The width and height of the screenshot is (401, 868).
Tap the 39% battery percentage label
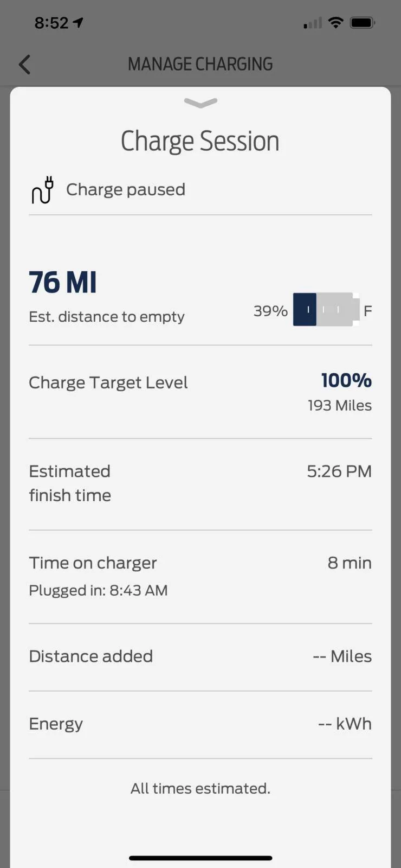[x=270, y=311]
